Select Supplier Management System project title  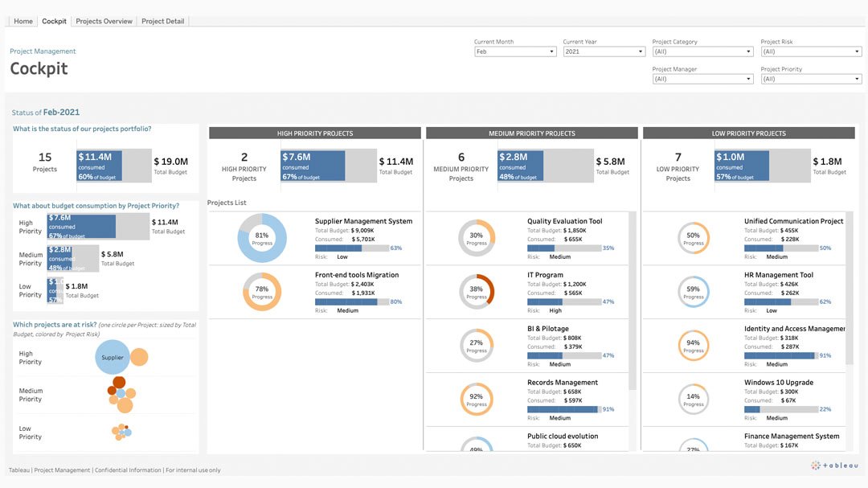pyautogui.click(x=363, y=221)
